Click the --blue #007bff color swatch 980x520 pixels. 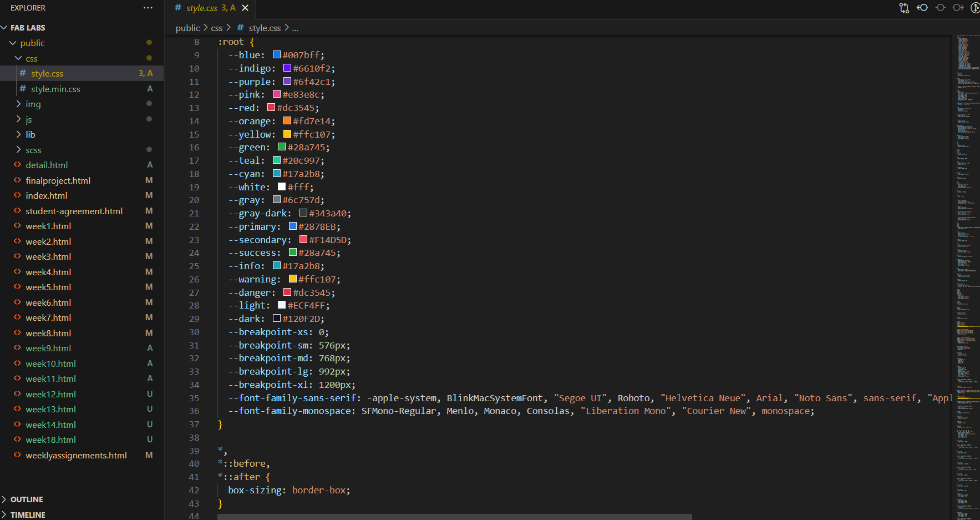276,54
